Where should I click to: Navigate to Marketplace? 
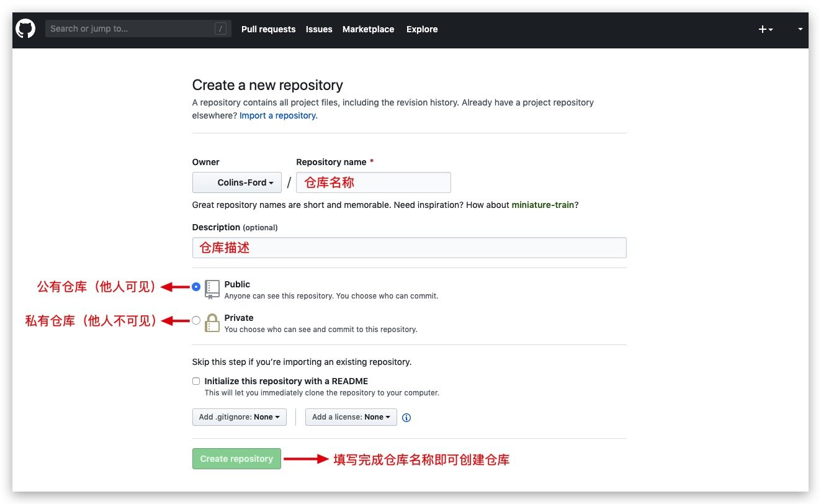point(368,29)
